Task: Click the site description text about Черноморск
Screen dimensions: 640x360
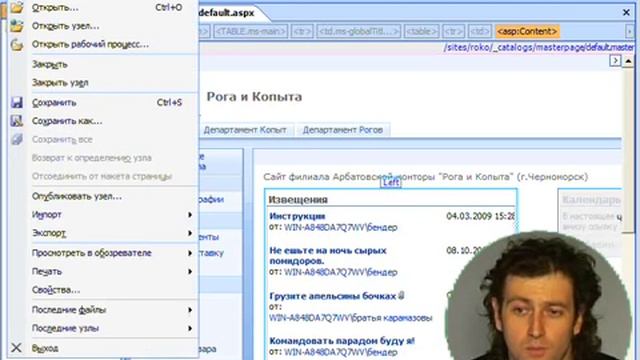Action: pos(425,177)
